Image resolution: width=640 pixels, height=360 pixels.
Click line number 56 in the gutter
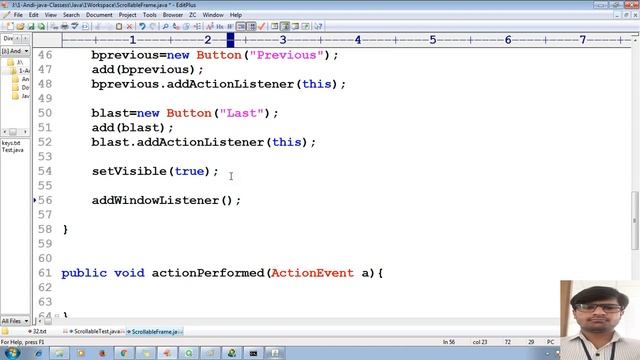point(45,200)
